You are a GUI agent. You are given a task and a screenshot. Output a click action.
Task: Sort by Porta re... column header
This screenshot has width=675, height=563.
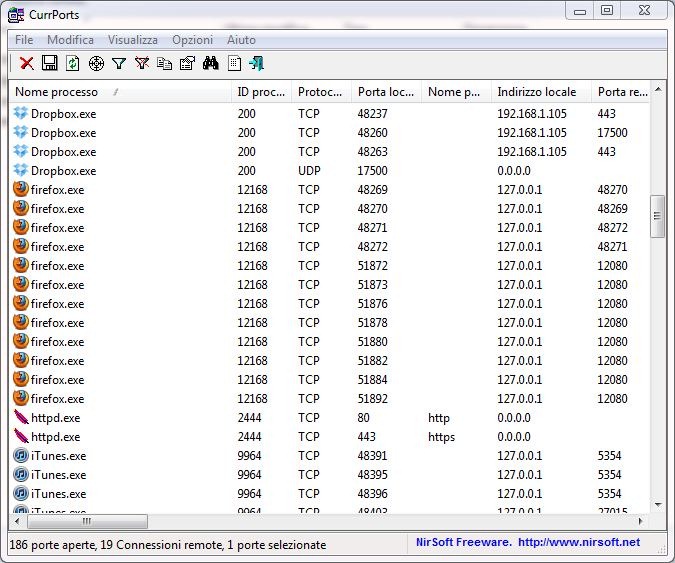click(621, 92)
